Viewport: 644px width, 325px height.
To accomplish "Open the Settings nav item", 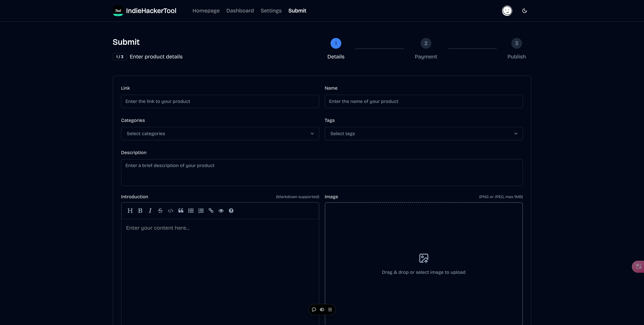I will point(271,11).
